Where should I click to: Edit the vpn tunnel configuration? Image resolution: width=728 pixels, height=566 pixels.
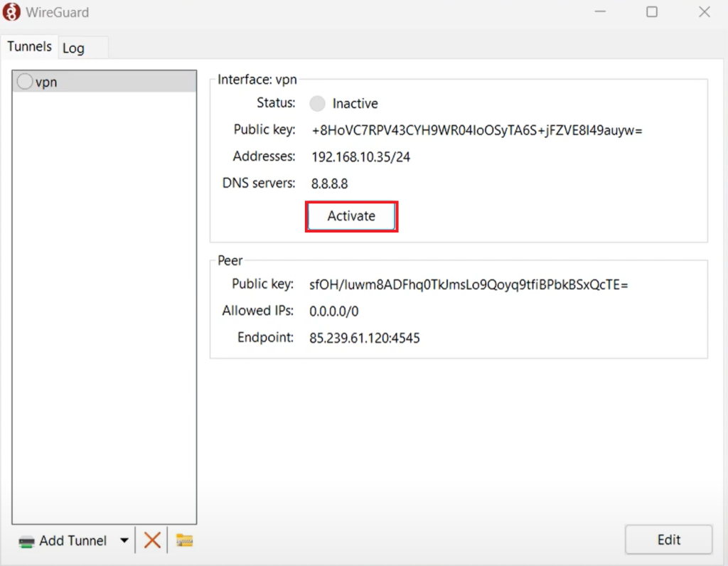(x=668, y=539)
